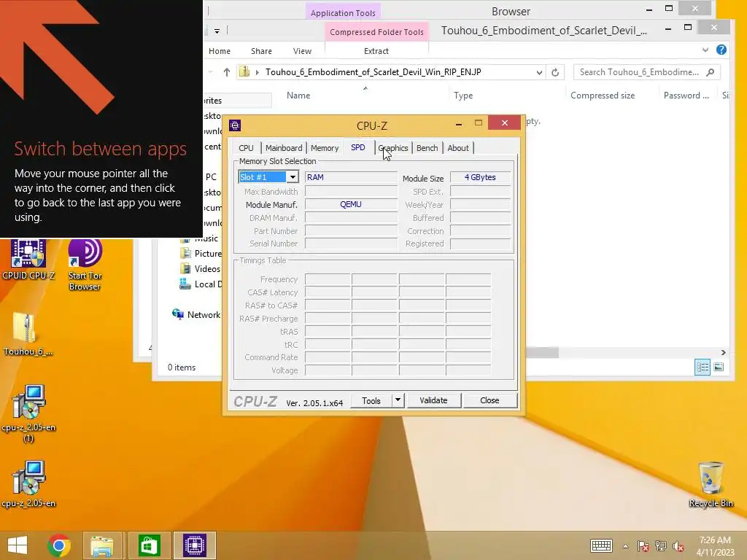Open the Share ribbon tab in Explorer
The height and width of the screenshot is (560, 747).
[262, 51]
